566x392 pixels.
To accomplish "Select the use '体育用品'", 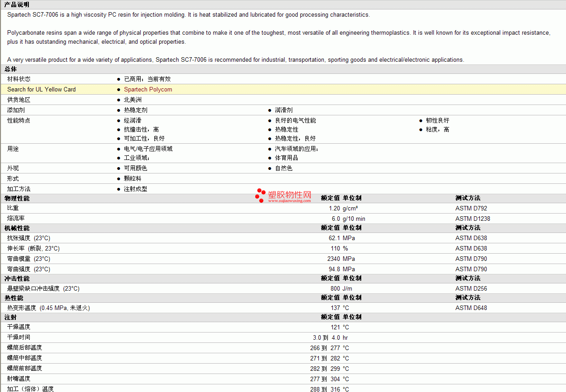I will point(287,158).
